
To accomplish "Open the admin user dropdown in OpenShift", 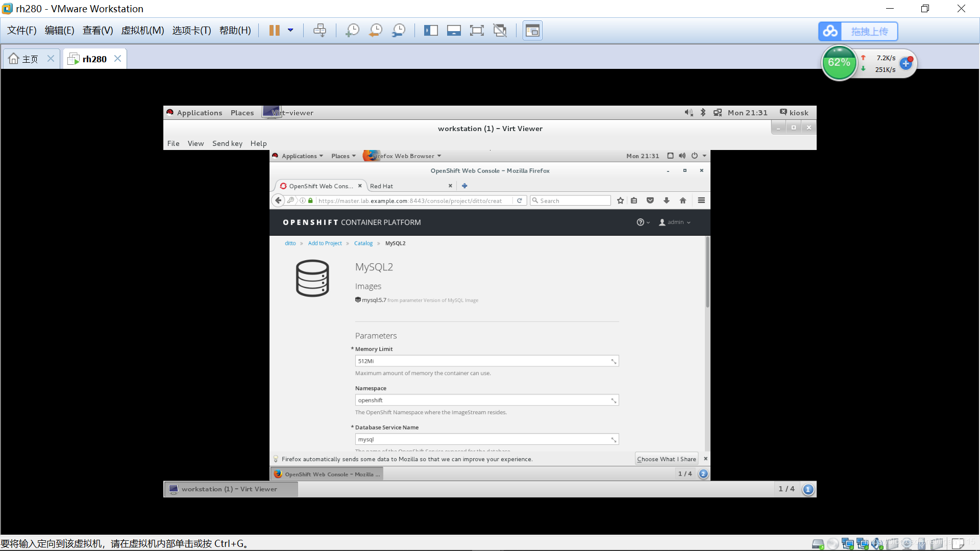I will click(674, 222).
